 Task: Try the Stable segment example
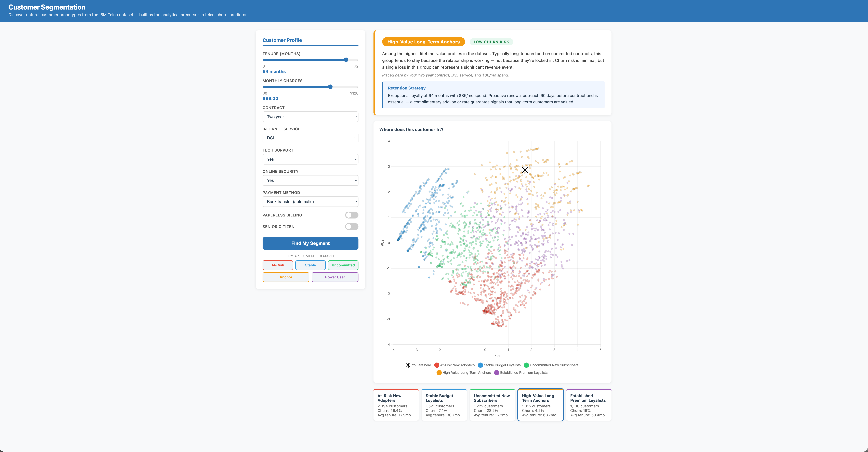click(310, 265)
